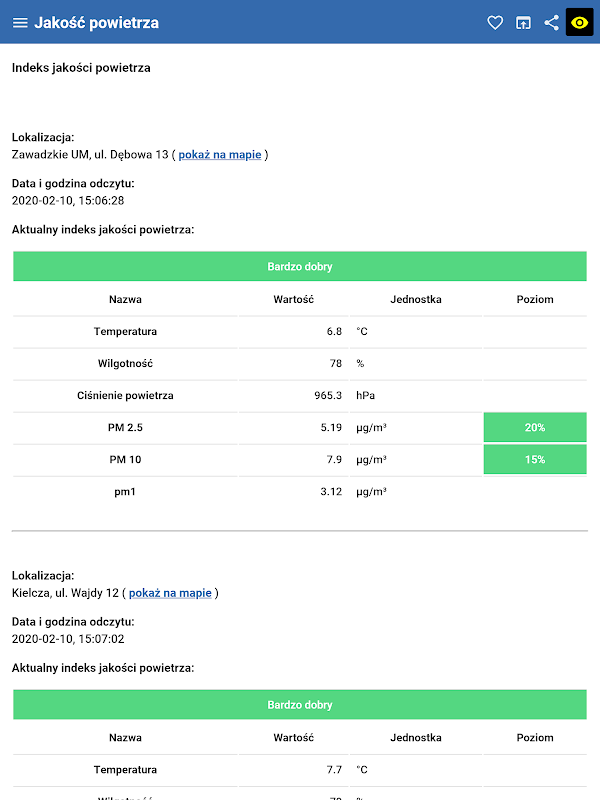
Task: Click the Wartość column header in first table
Action: click(293, 299)
